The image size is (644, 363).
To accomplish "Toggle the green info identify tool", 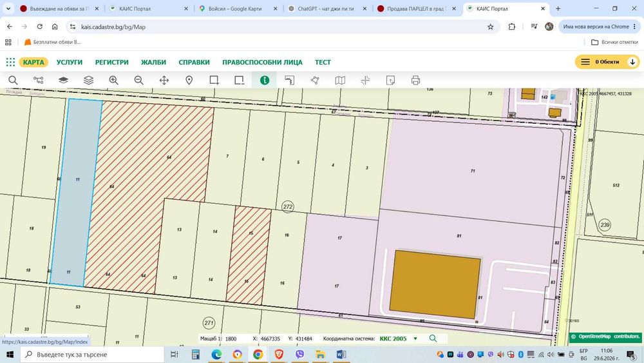I will click(265, 80).
